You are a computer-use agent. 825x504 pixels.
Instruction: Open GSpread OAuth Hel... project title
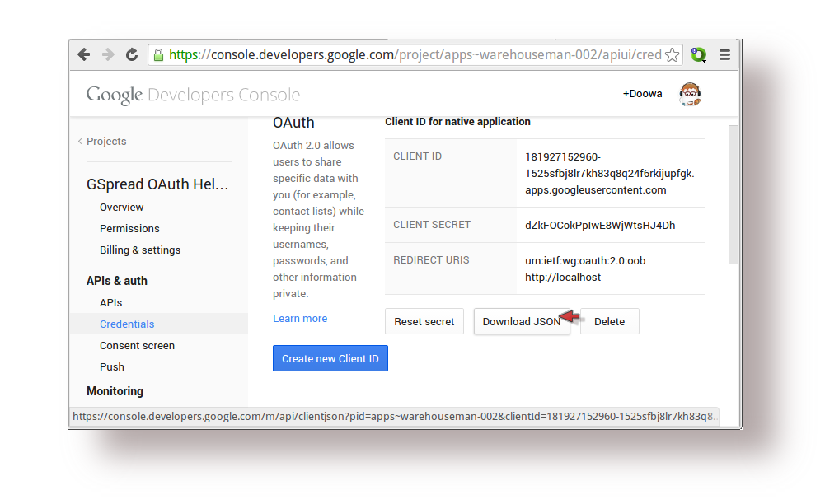pos(157,184)
